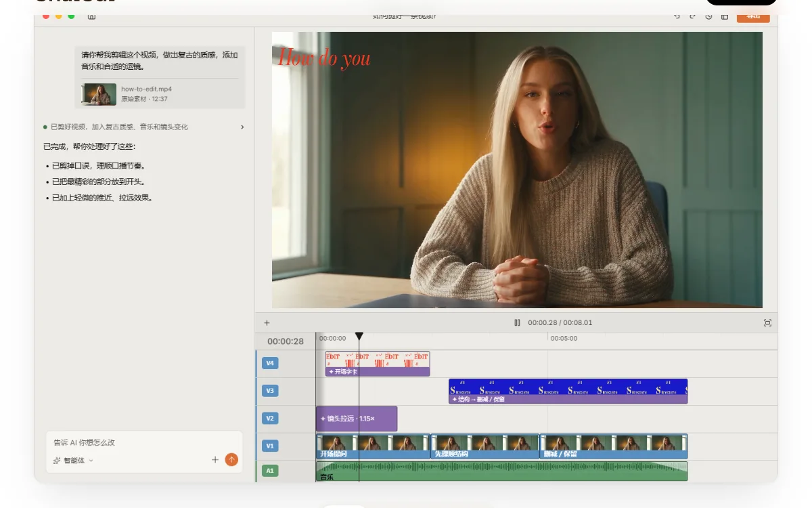Expand the 已剪好视频 task summary chevron
812x508 pixels.
pyautogui.click(x=242, y=127)
